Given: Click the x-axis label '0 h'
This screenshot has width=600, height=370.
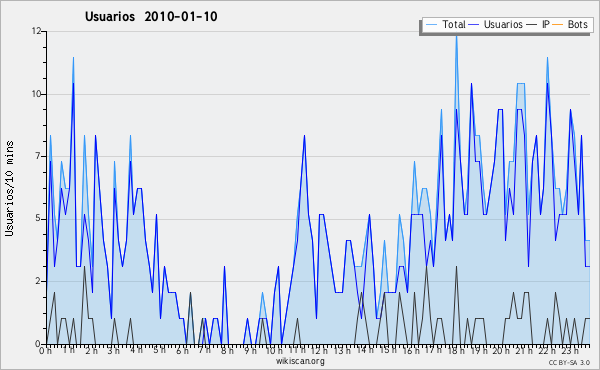Looking at the screenshot, I should (x=45, y=350).
